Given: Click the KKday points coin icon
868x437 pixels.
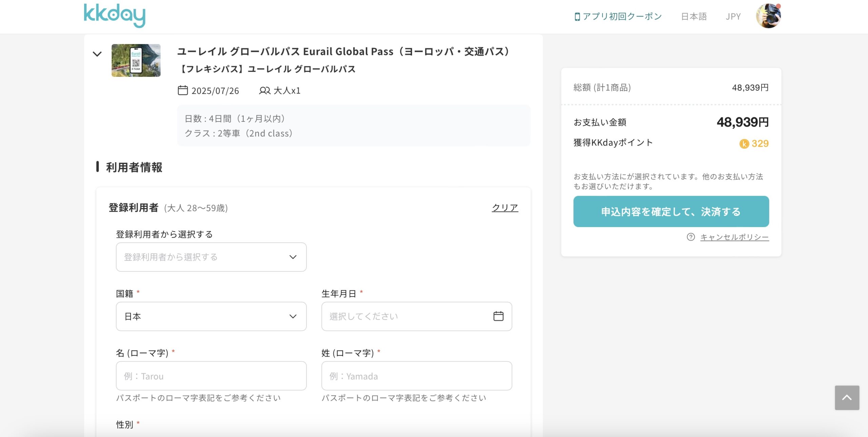Looking at the screenshot, I should pyautogui.click(x=744, y=144).
